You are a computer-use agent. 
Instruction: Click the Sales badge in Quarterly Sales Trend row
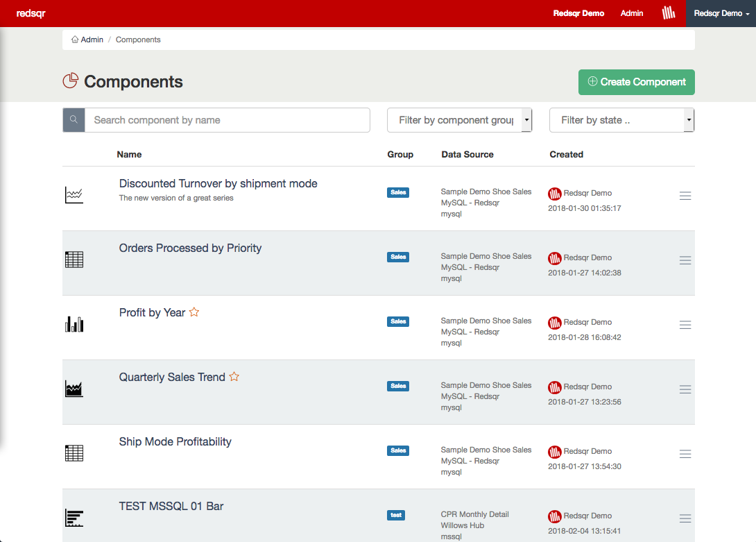click(398, 386)
